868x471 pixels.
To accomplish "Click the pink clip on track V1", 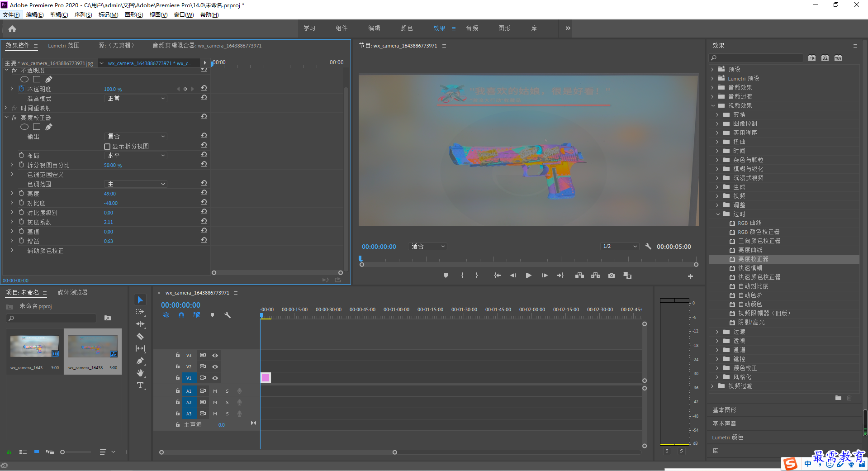I will 266,378.
